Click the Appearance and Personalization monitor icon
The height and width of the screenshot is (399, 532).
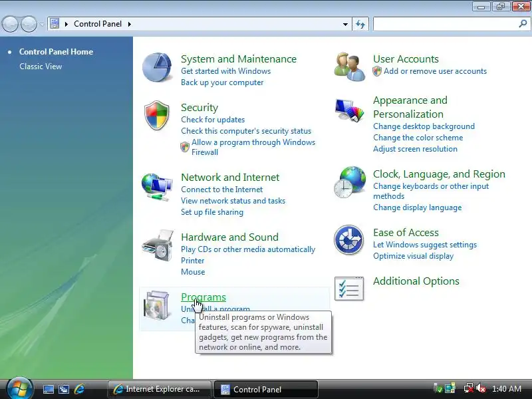pyautogui.click(x=350, y=110)
